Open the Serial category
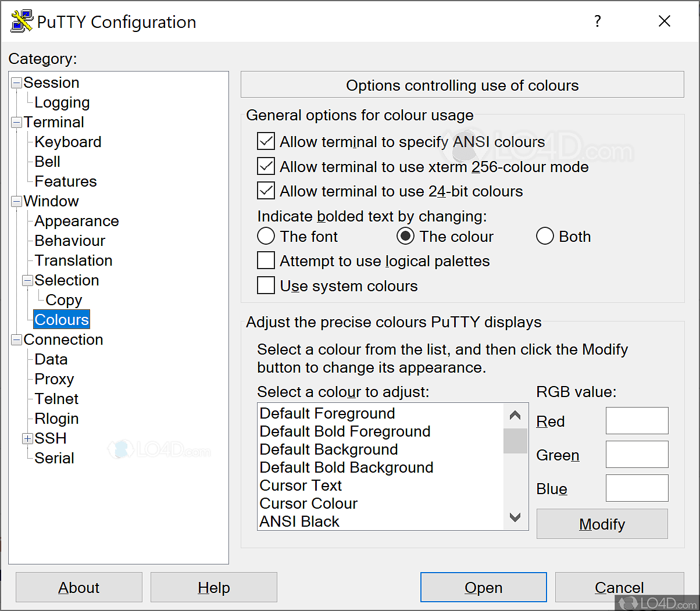 point(54,458)
